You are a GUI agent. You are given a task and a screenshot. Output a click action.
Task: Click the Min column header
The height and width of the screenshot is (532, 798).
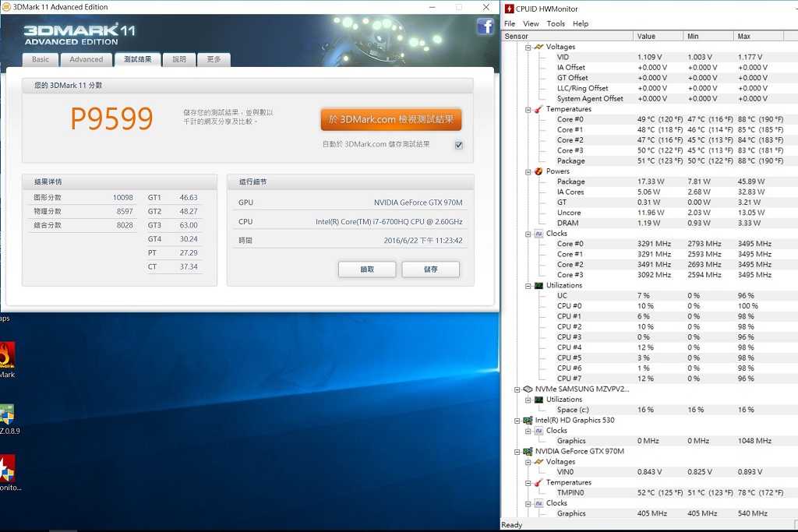tap(708, 36)
